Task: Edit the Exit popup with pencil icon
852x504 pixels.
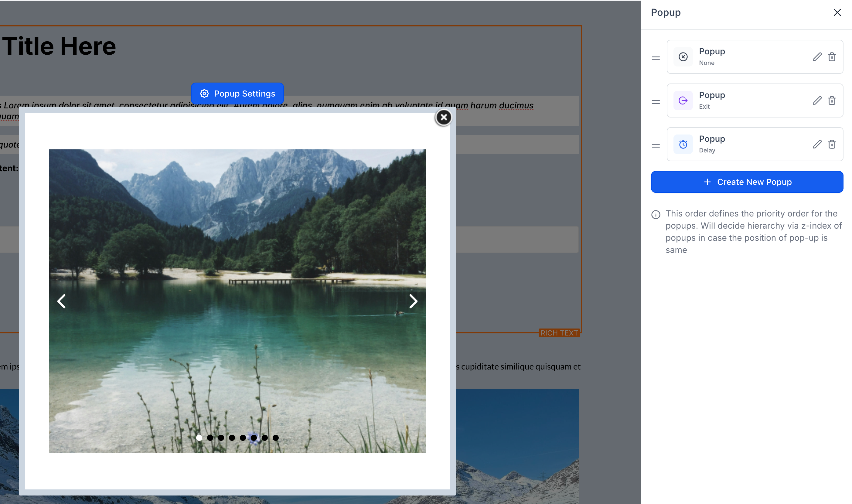Action: point(817,100)
